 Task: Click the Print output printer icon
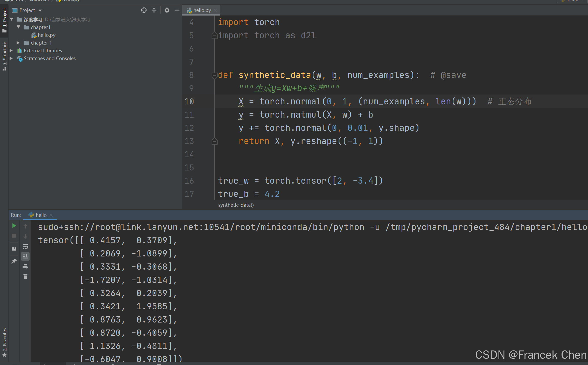pyautogui.click(x=25, y=267)
